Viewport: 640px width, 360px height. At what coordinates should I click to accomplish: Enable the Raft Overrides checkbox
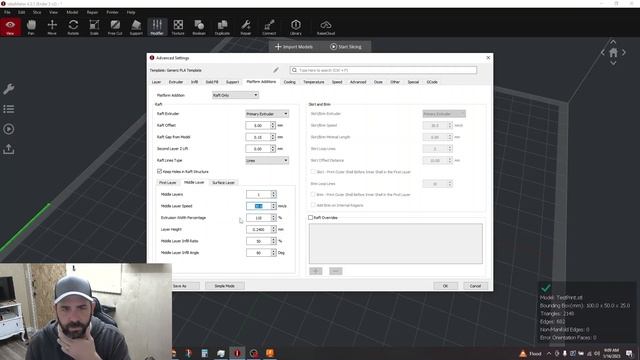311,218
